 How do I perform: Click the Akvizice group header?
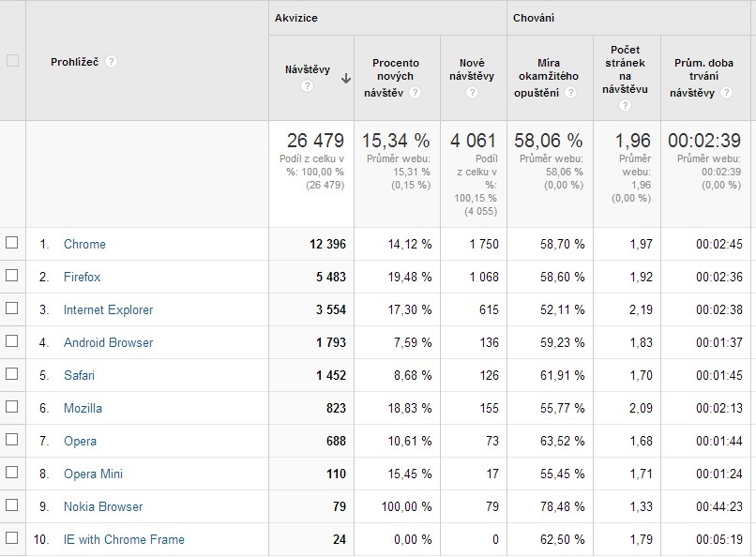tap(296, 18)
